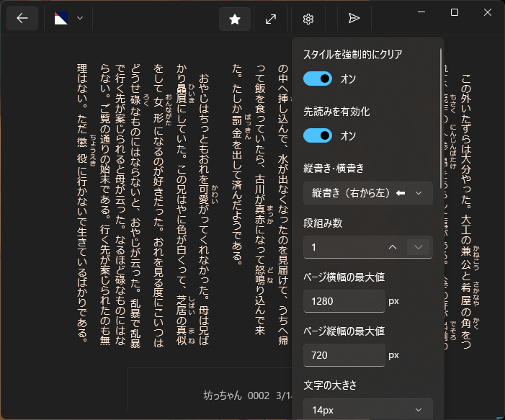Maximize the reader window
Image resolution: width=505 pixels, height=420 pixels.
pos(455,12)
